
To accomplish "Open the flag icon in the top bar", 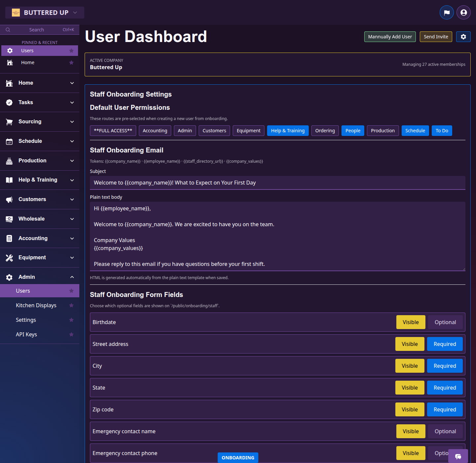I will (447, 12).
